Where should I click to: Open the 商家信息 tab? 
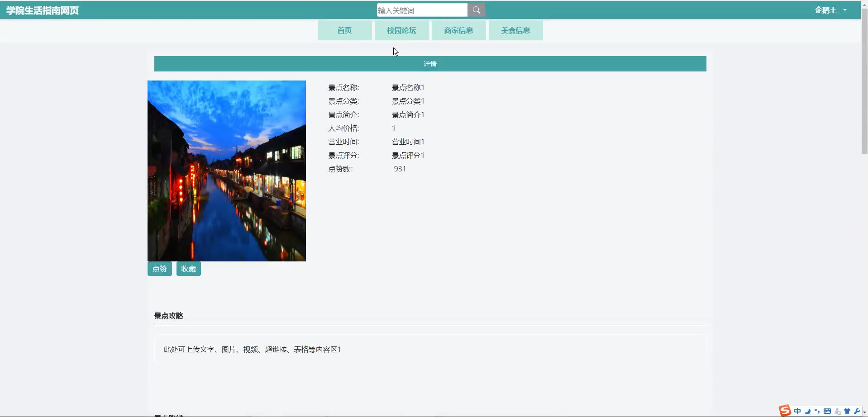click(458, 30)
